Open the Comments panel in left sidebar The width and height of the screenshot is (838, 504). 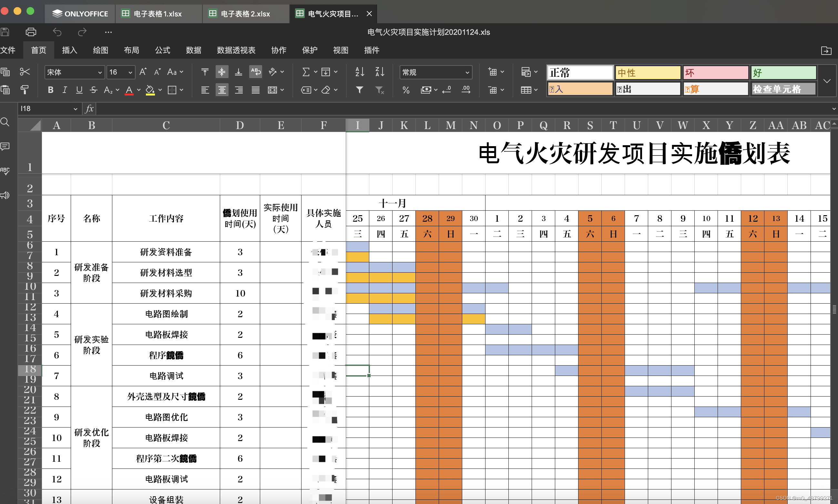(5, 146)
